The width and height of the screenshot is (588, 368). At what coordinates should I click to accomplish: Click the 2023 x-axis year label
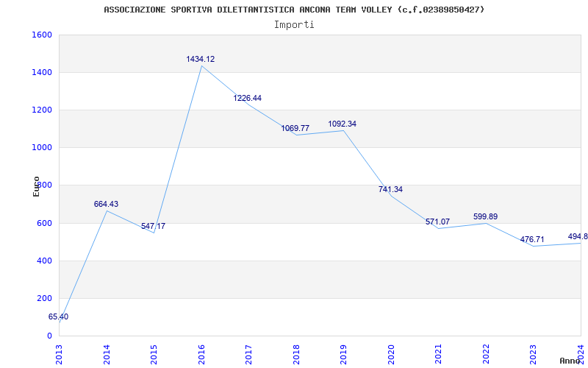pyautogui.click(x=534, y=355)
